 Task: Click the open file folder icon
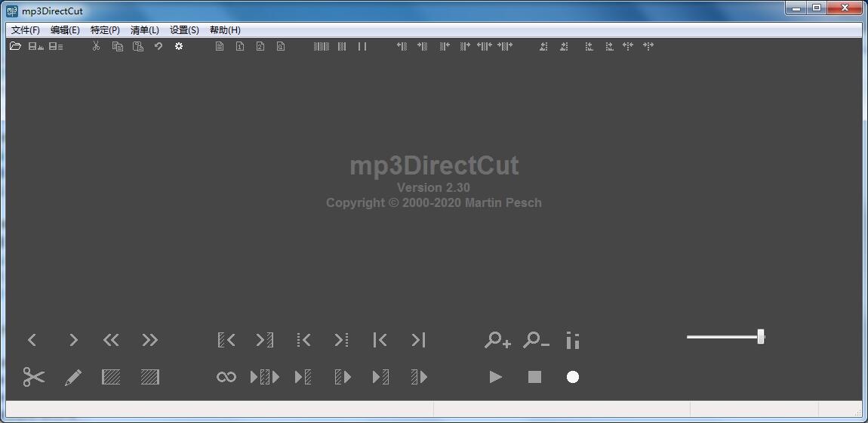15,47
